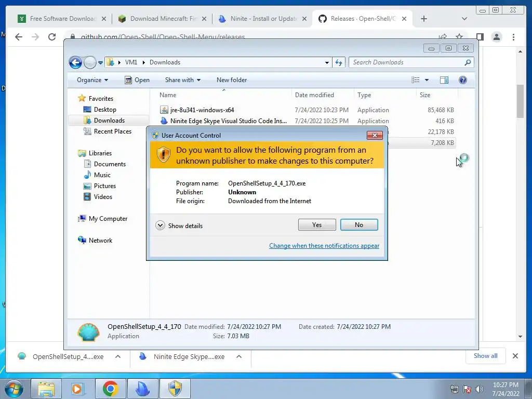Open the Share with menu

tap(182, 80)
